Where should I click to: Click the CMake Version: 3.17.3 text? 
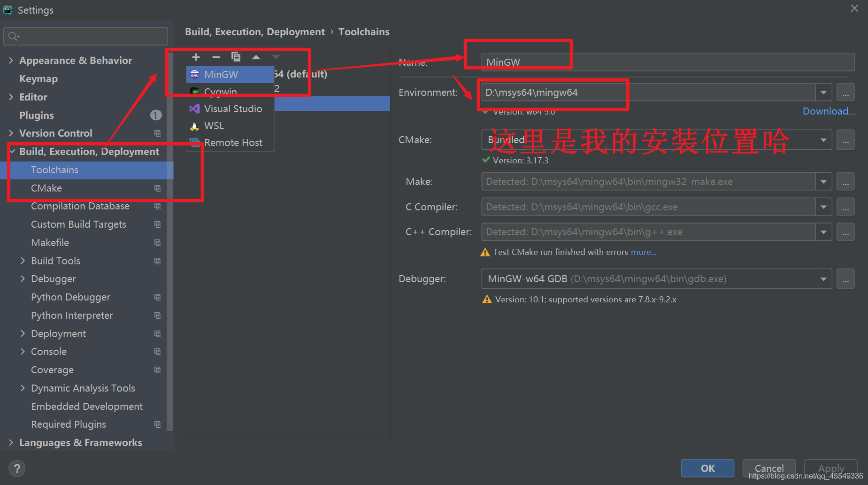521,161
